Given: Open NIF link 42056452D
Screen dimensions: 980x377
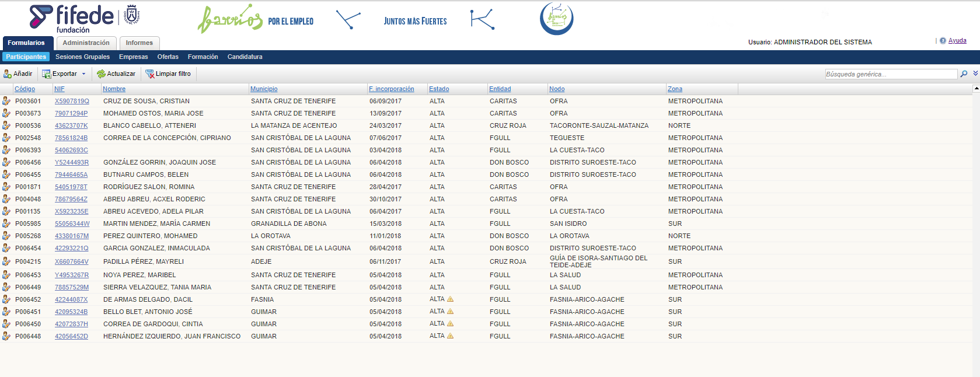Looking at the screenshot, I should [71, 336].
